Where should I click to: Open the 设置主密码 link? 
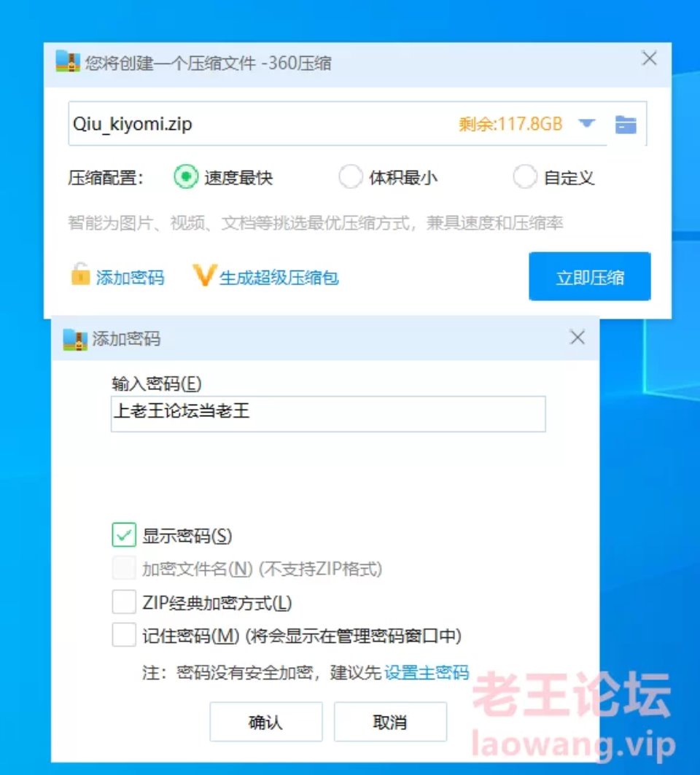[x=427, y=673]
